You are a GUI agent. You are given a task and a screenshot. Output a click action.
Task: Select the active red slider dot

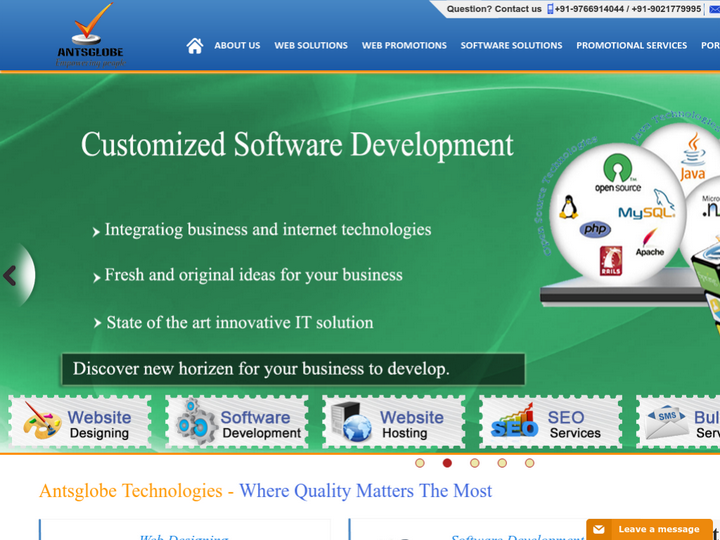click(x=447, y=463)
